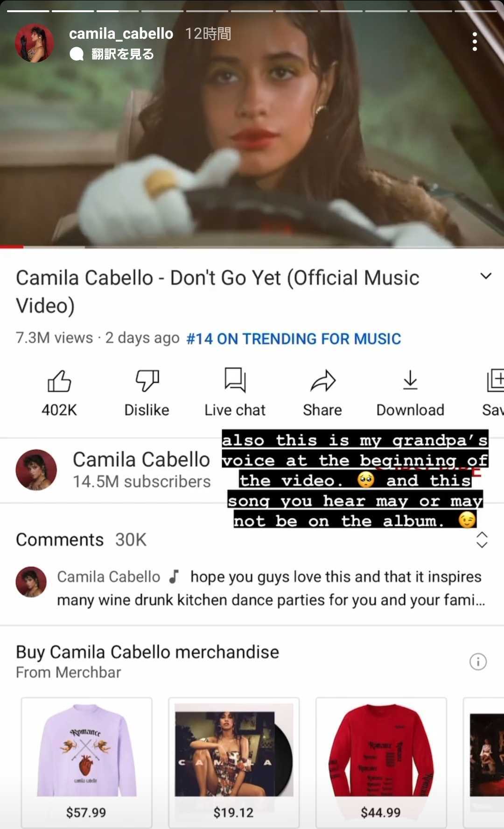Expand the Comments section arrows
The height and width of the screenshot is (829, 504).
(x=482, y=540)
